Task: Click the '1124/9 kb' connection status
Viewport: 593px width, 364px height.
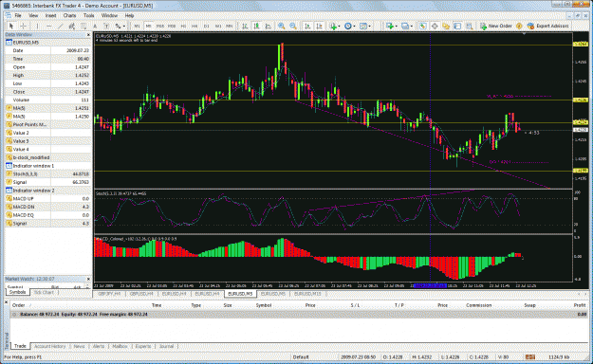Action: click(x=560, y=356)
